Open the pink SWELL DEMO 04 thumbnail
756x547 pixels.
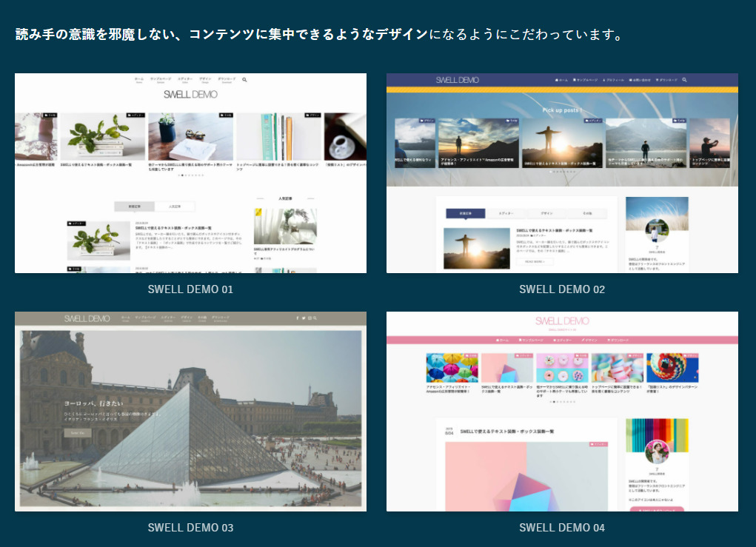[562, 411]
